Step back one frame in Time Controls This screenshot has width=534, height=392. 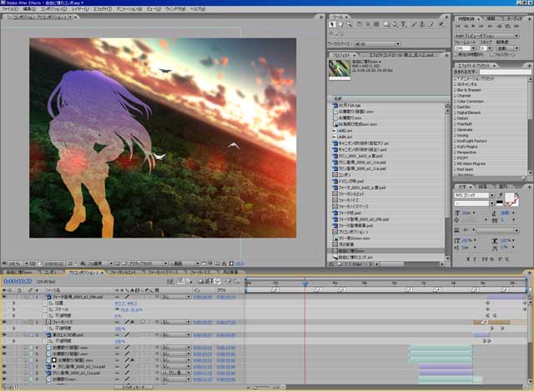tap(466, 26)
